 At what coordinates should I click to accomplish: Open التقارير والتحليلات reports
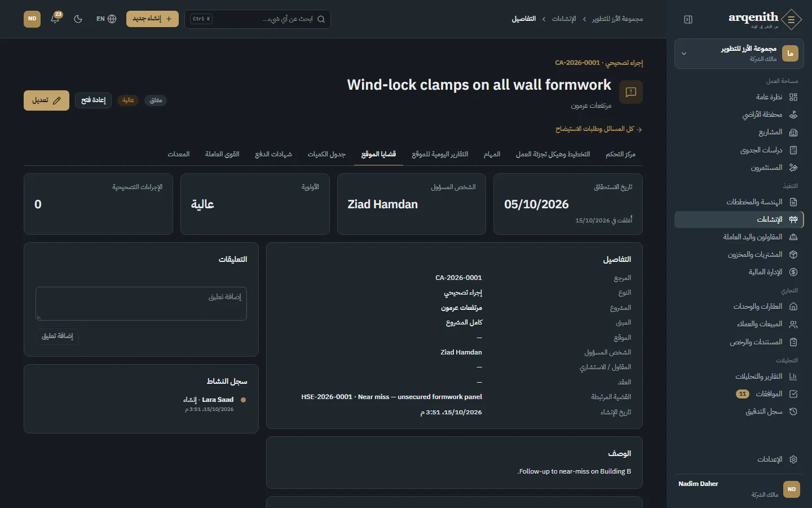[x=738, y=376]
